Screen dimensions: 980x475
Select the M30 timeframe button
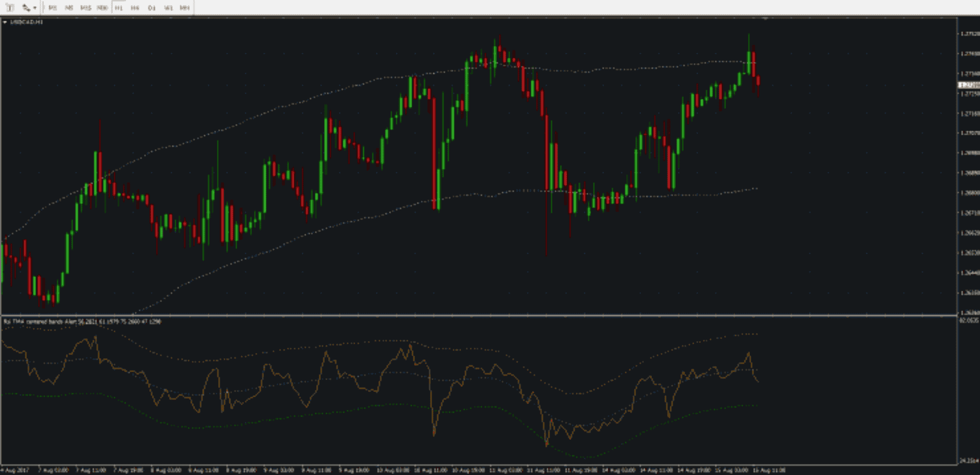[102, 8]
